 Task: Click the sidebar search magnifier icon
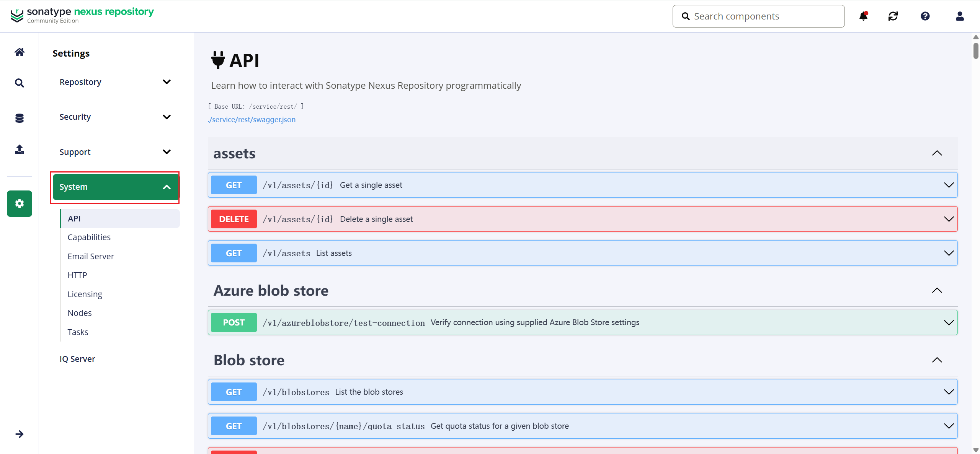[20, 83]
